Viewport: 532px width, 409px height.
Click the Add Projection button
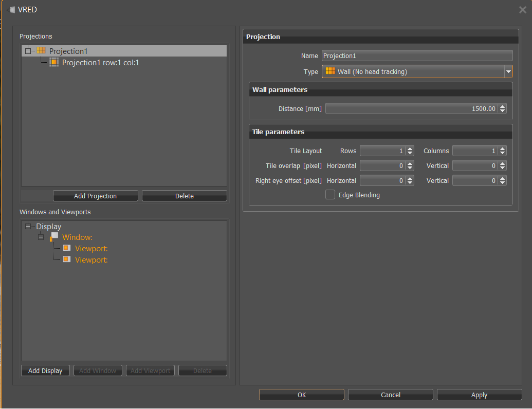pos(95,195)
